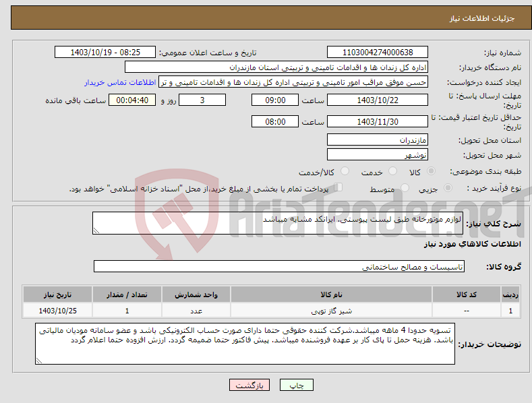The width and height of the screenshot is (532, 403).
Task: Select the خدمت radio button
Action: point(392,171)
